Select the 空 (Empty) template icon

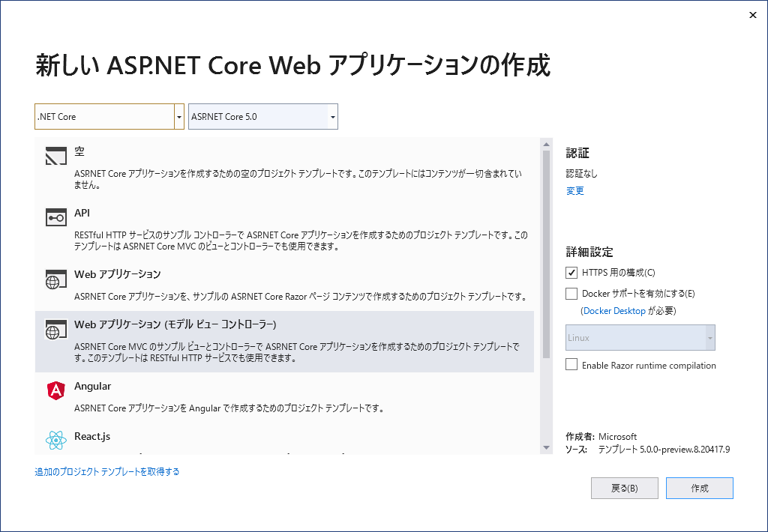pyautogui.click(x=55, y=156)
